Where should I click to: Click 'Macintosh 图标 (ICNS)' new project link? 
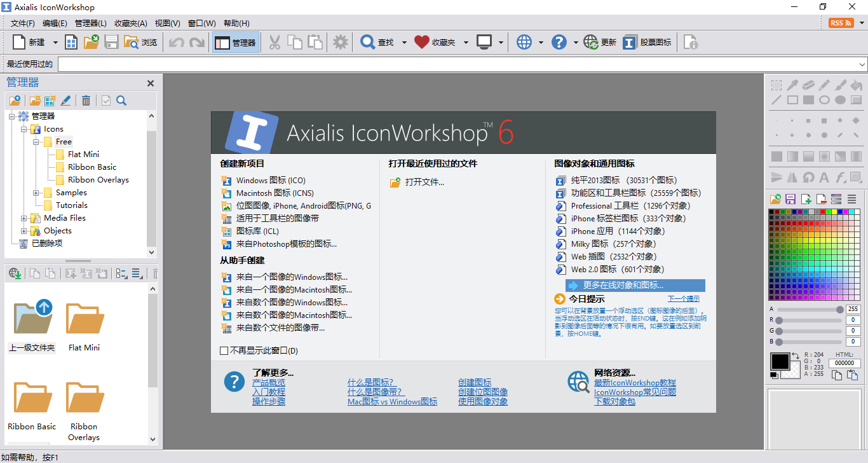point(275,193)
